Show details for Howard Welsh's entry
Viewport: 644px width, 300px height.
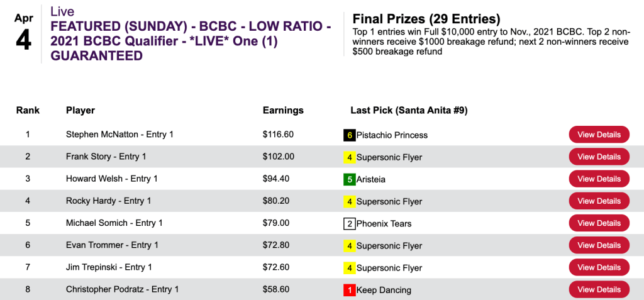click(x=599, y=179)
